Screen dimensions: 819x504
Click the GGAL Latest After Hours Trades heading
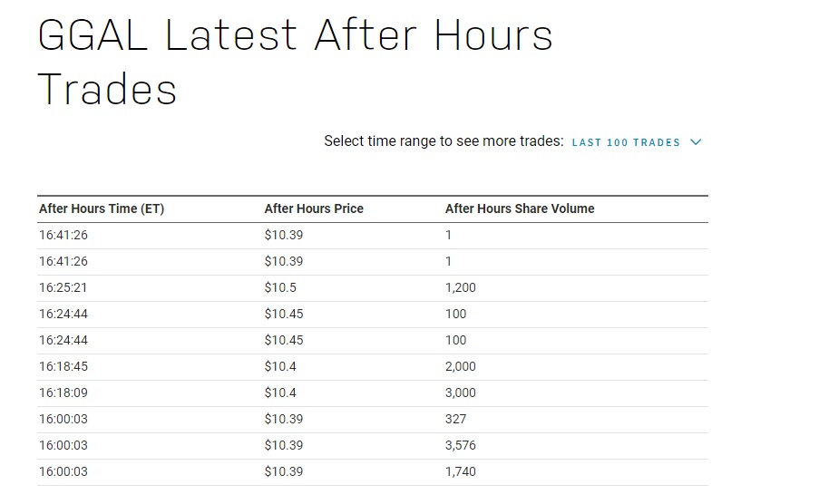pos(295,62)
